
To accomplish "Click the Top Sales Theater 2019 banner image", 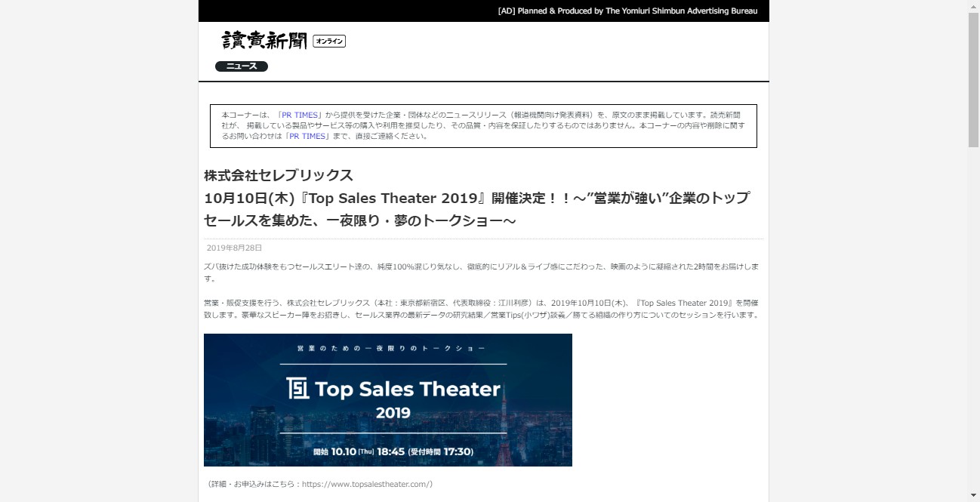I will click(x=388, y=400).
